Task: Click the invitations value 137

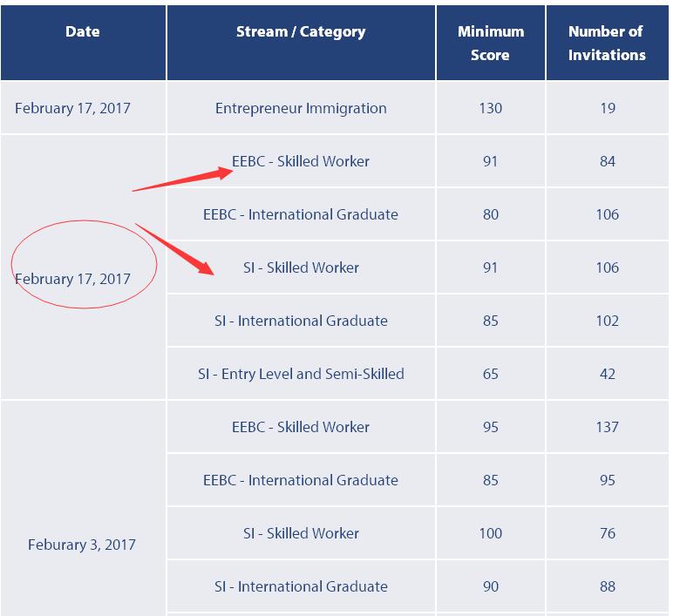Action: (607, 427)
